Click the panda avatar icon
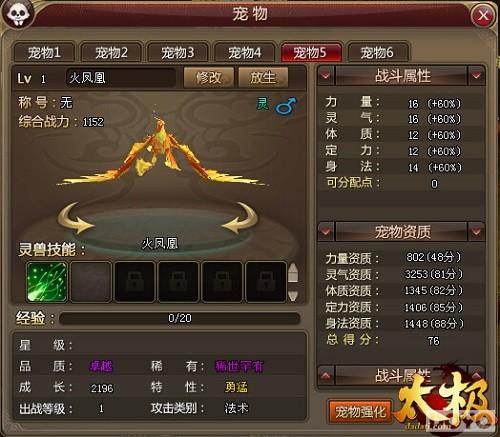Viewport: 500px width, 437px height. pos(16,15)
